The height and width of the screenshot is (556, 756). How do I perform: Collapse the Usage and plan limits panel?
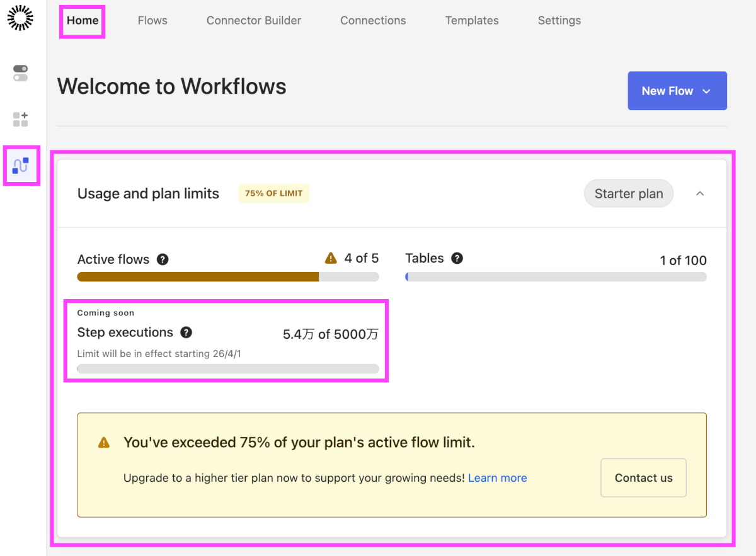pyautogui.click(x=699, y=194)
